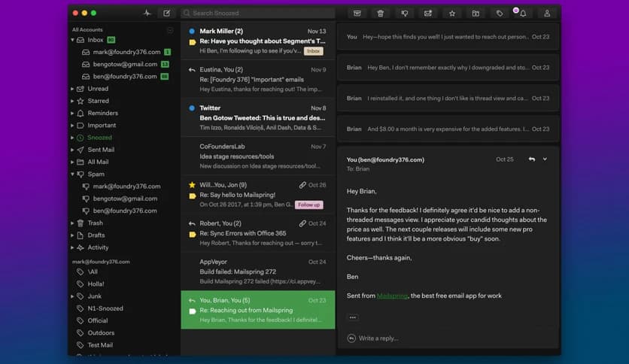Select mark@foundry376.com under Inbox
The width and height of the screenshot is (629, 364).
click(126, 52)
